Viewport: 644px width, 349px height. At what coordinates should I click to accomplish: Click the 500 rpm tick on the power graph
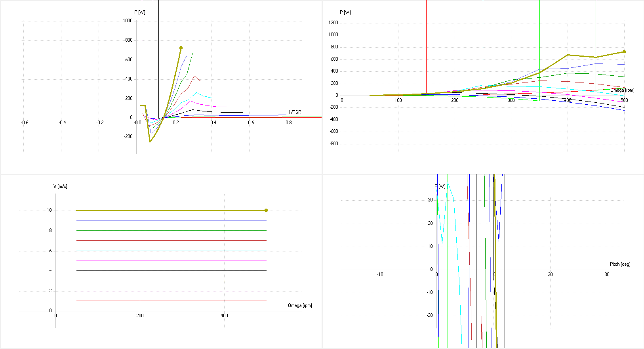(624, 100)
